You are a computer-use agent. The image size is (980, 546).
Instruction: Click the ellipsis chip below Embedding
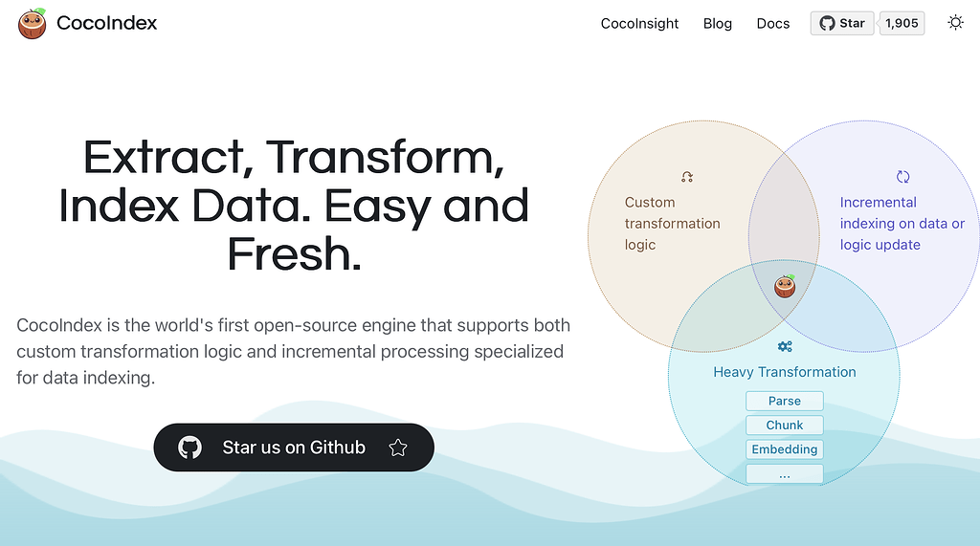point(785,474)
